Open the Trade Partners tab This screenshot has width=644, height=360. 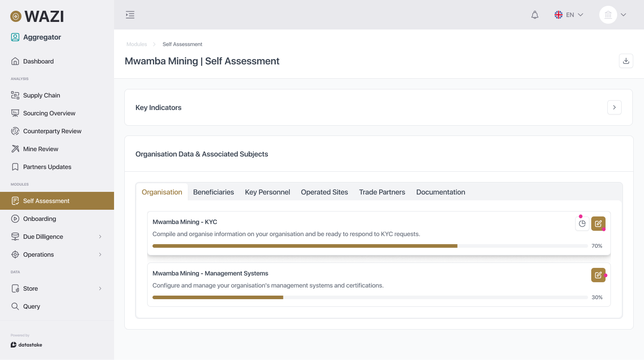tap(382, 192)
